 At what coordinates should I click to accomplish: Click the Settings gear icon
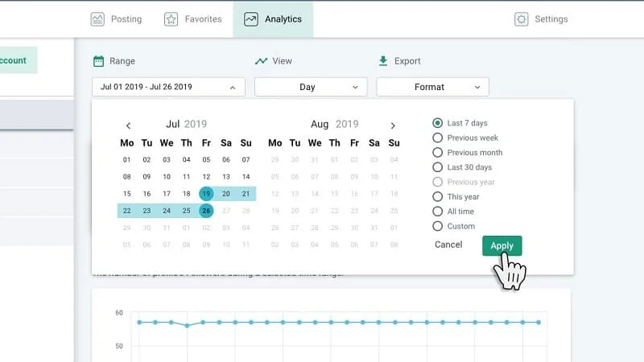[522, 19]
